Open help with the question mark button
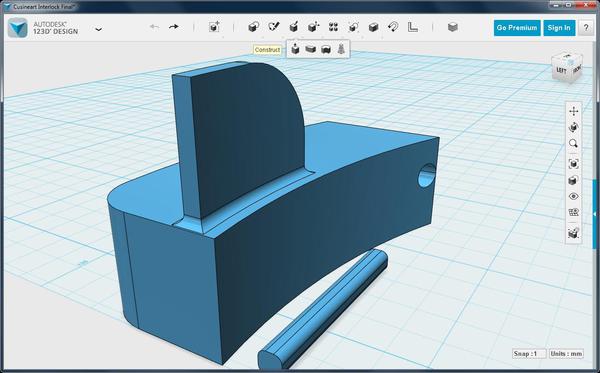The width and height of the screenshot is (600, 373). coord(586,28)
